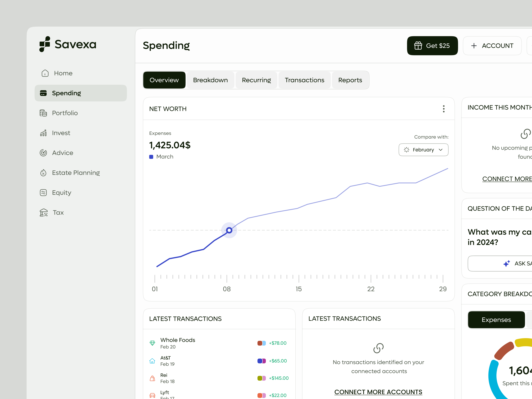This screenshot has width=532, height=399.
Task: Click the highlighted data point on the chart
Action: point(229,230)
